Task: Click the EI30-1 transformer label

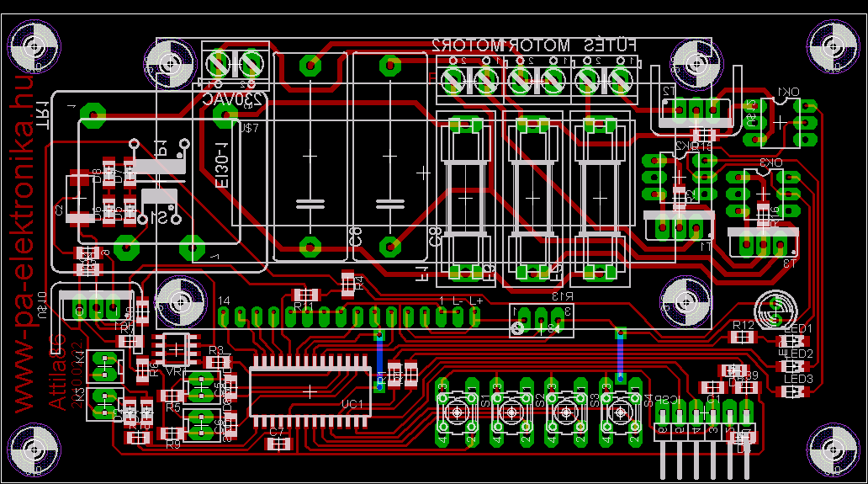Action: tap(221, 164)
